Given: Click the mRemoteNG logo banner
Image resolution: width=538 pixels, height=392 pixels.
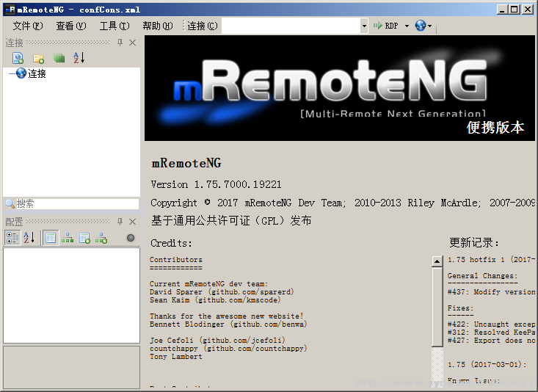Looking at the screenshot, I should pos(340,88).
